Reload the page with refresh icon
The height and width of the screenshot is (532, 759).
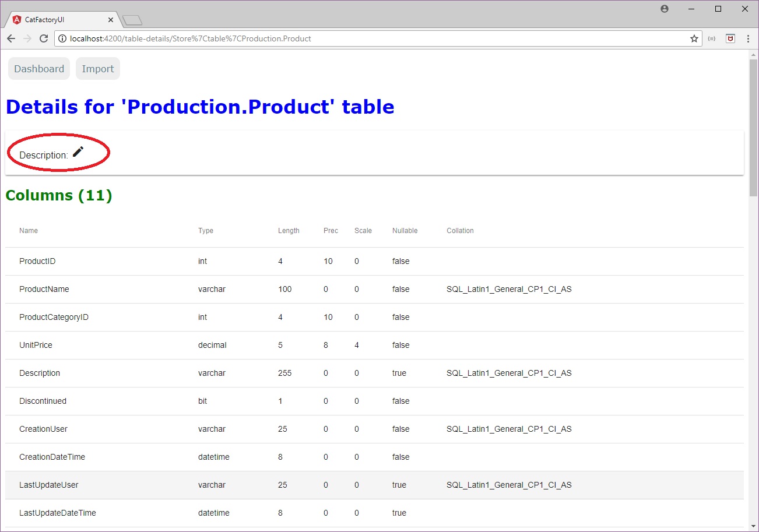point(43,38)
